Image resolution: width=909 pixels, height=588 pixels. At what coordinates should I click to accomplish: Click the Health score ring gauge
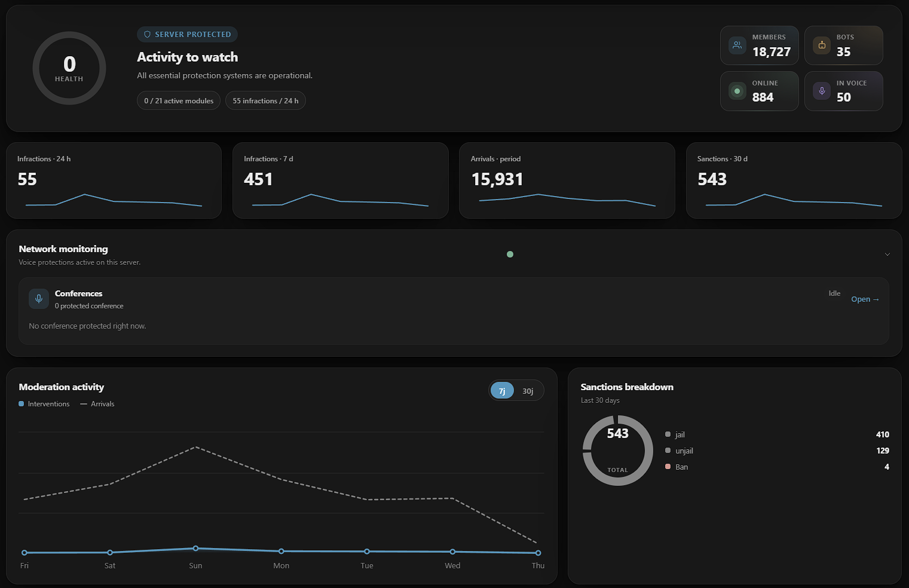(69, 68)
